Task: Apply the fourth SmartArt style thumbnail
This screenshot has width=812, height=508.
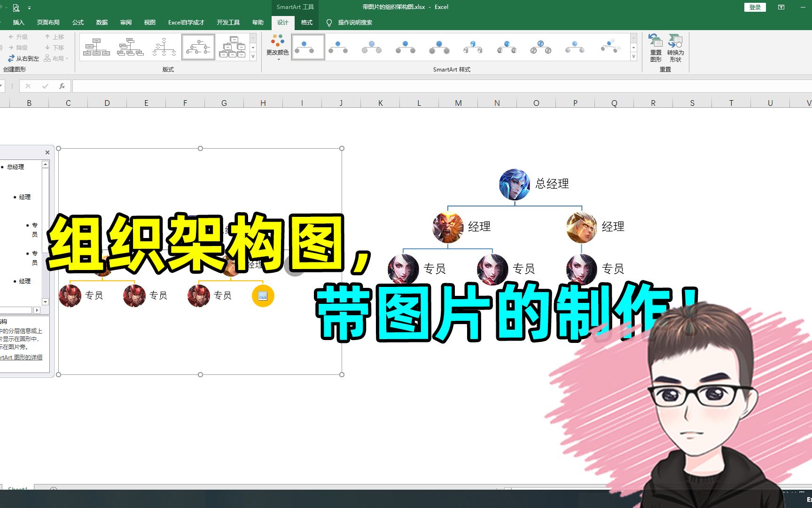Action: click(x=406, y=47)
